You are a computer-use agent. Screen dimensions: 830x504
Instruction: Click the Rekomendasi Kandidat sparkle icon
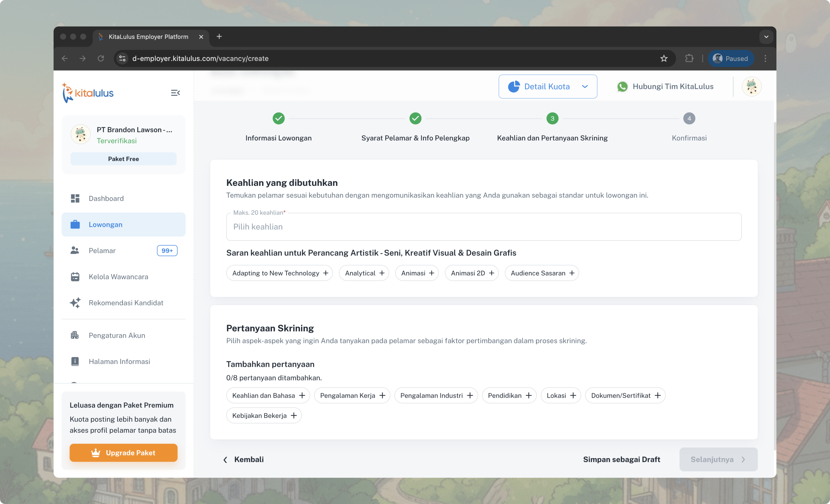click(75, 303)
